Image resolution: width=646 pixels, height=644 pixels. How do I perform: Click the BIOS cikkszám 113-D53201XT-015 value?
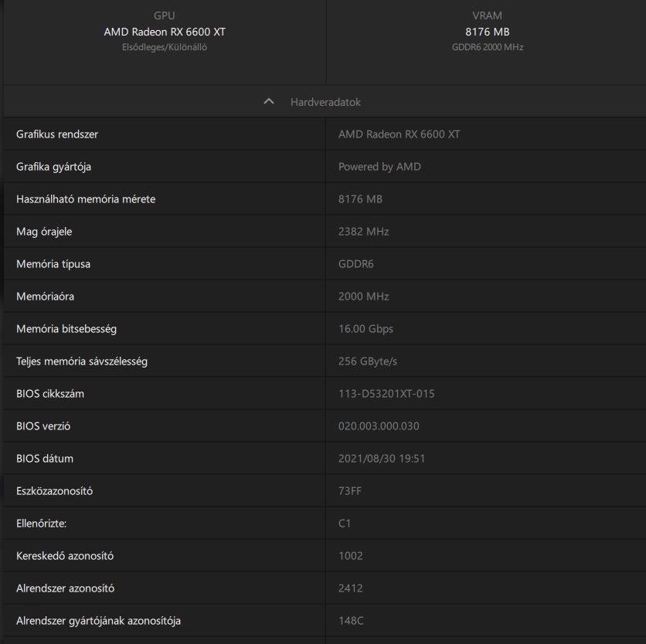pos(386,394)
